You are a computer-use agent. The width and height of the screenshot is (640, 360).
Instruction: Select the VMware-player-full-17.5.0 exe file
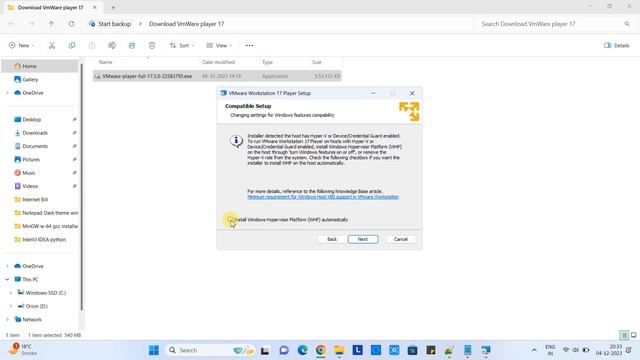[x=217, y=76]
